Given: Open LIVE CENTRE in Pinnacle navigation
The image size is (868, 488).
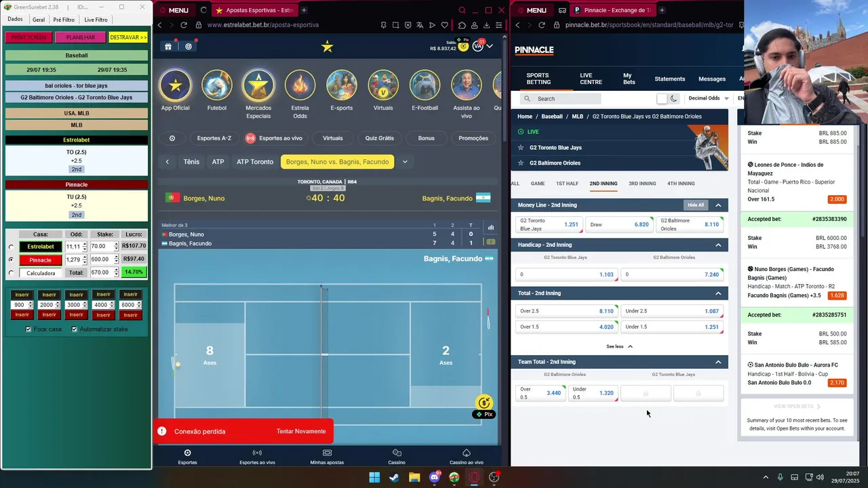Looking at the screenshot, I should pos(591,79).
